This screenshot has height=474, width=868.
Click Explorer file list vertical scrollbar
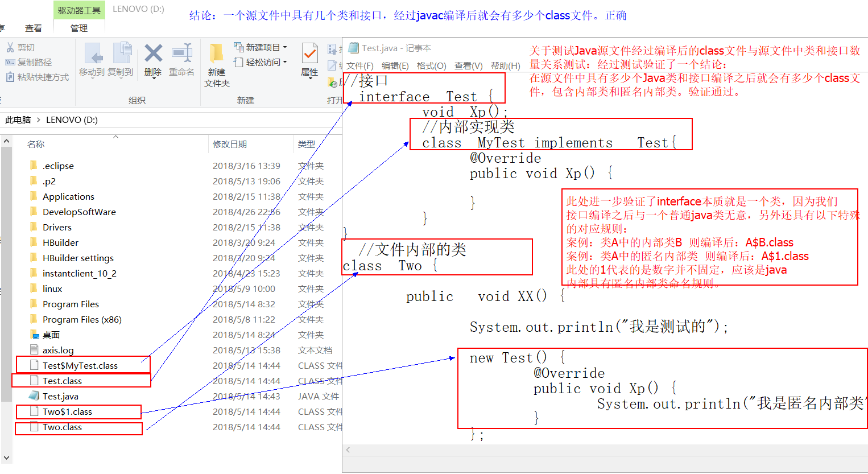[6, 273]
